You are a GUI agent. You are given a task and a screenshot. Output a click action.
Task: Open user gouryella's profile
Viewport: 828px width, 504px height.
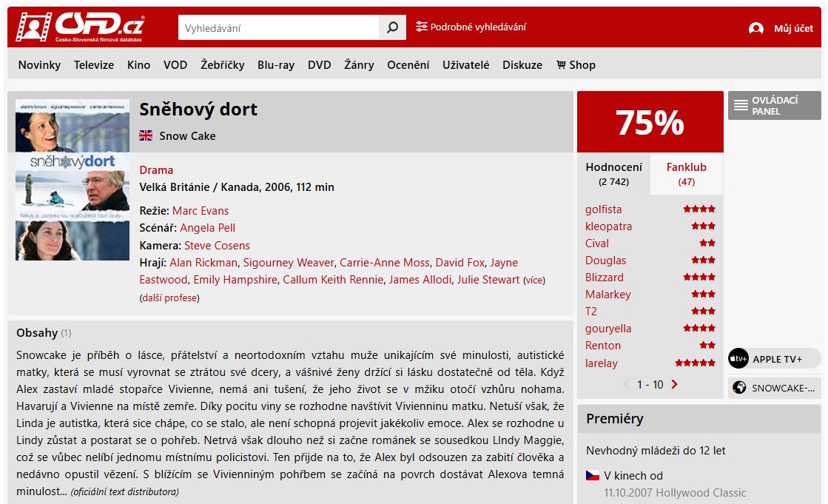(x=607, y=329)
